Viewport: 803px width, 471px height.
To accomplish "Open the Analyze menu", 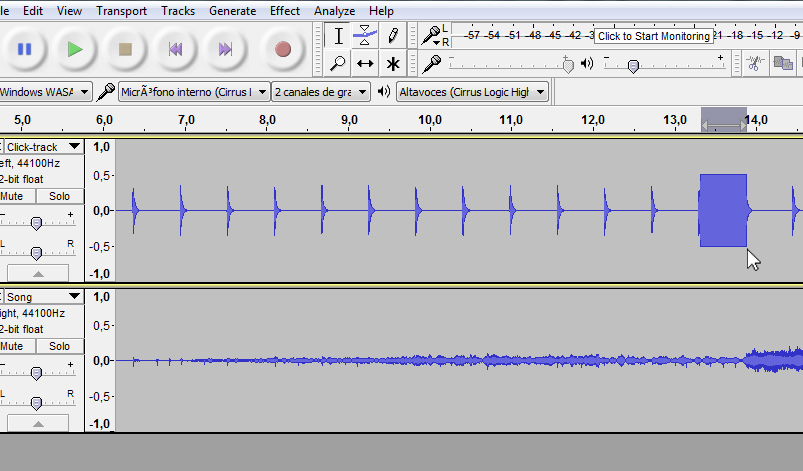I will coord(334,11).
